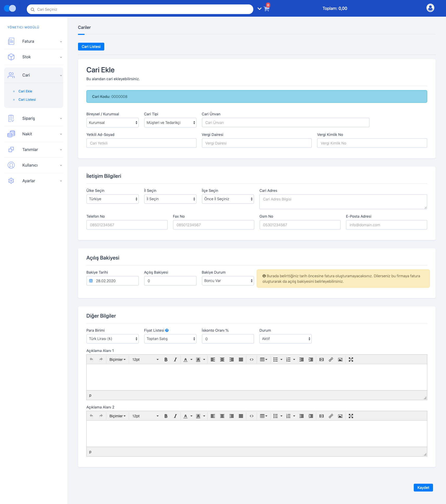Image resolution: width=446 pixels, height=504 pixels.
Task: Open the Para Birimi dropdown
Action: point(112,339)
